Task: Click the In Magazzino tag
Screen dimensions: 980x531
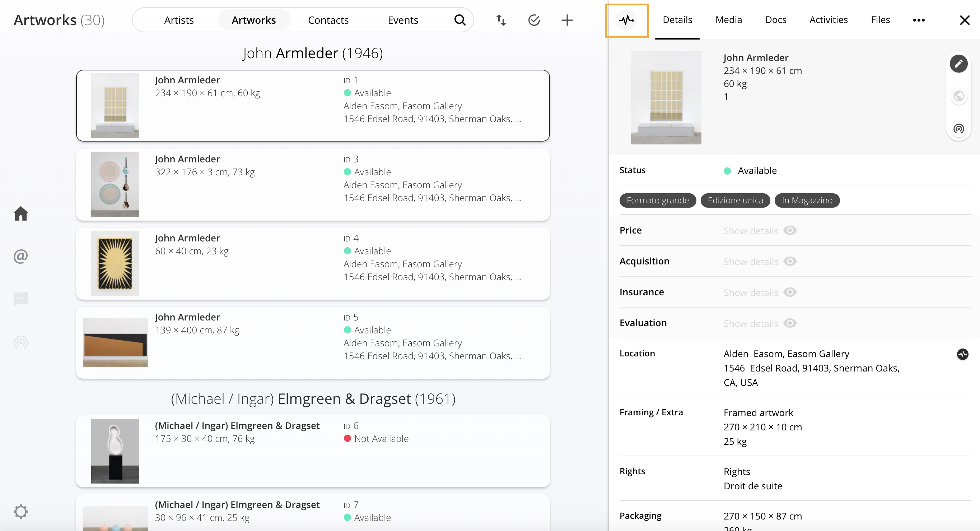Action: [x=807, y=200]
